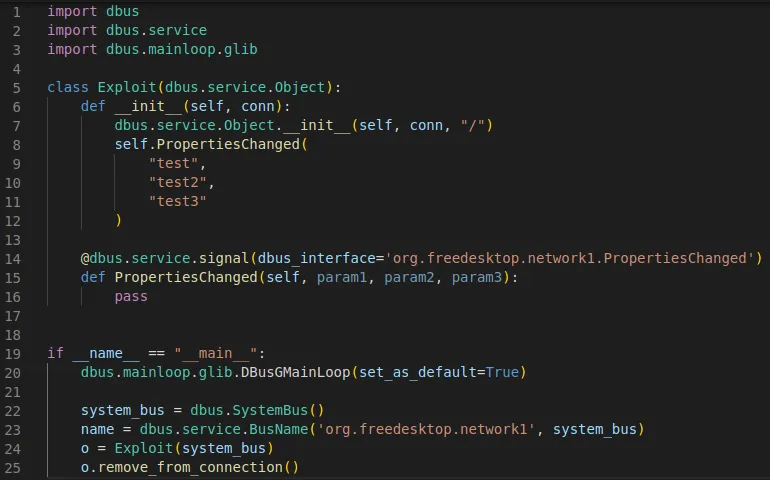Click the 'if' keyword on line 19
The width and height of the screenshot is (770, 480).
[55, 353]
